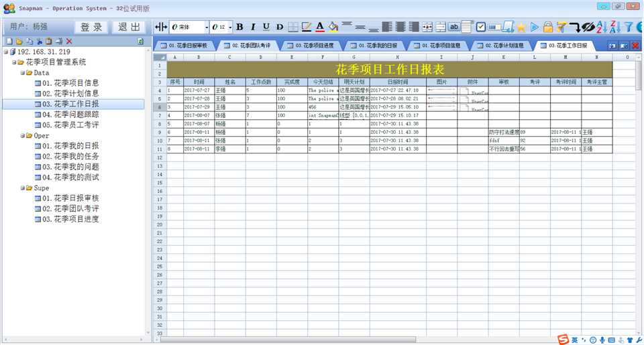This screenshot has height=345, width=644.
Task: Toggle bold formatting
Action: pos(239,27)
